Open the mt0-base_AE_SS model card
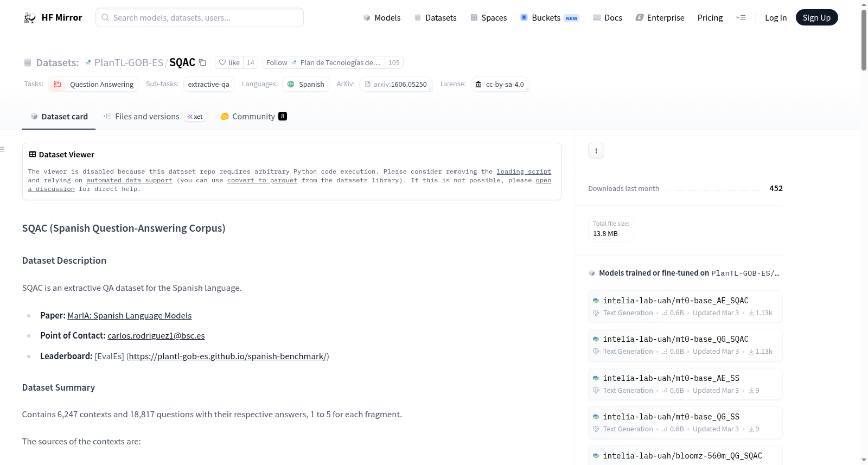 click(685, 384)
